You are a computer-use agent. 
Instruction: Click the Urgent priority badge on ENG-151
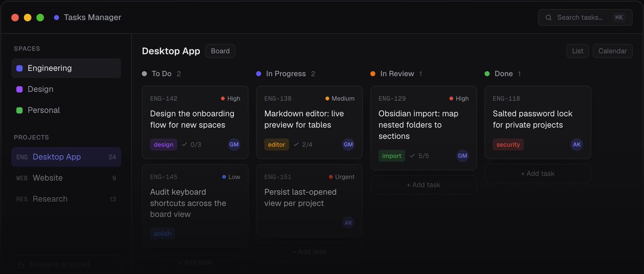pos(342,177)
